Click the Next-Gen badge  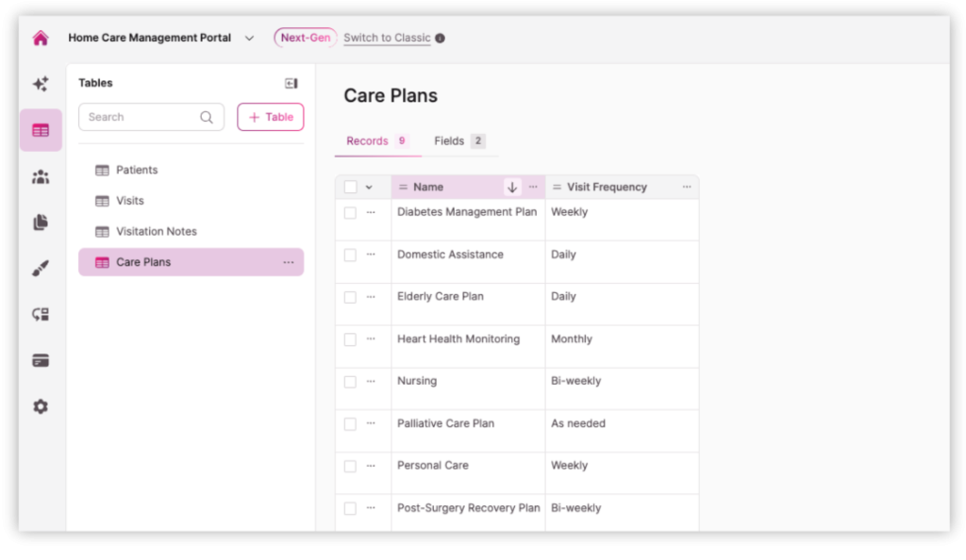(306, 38)
